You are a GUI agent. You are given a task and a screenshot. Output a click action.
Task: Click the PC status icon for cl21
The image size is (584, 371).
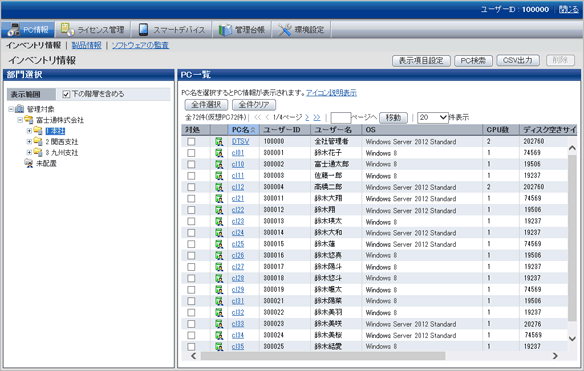[219, 199]
